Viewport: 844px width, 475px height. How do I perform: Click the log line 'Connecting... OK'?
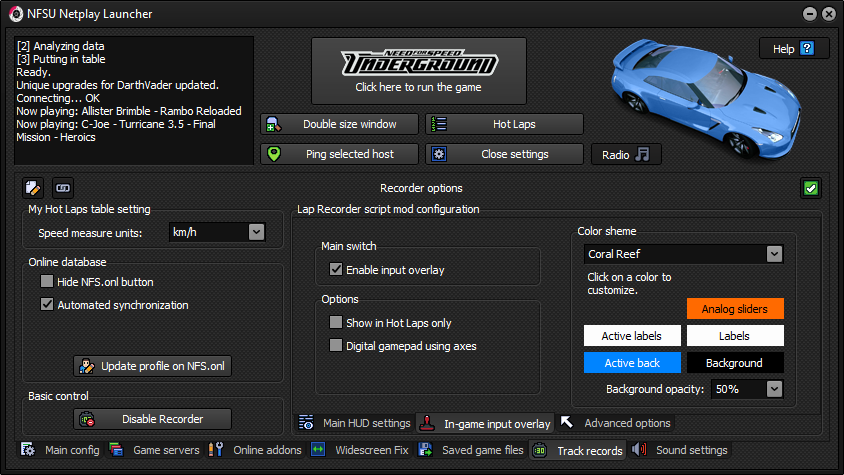coord(58,98)
